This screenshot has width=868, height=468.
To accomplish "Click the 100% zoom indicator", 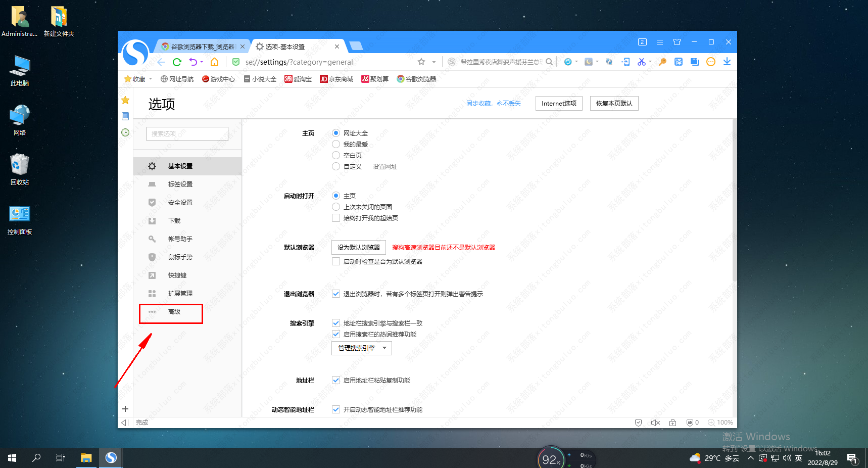I will (720, 423).
